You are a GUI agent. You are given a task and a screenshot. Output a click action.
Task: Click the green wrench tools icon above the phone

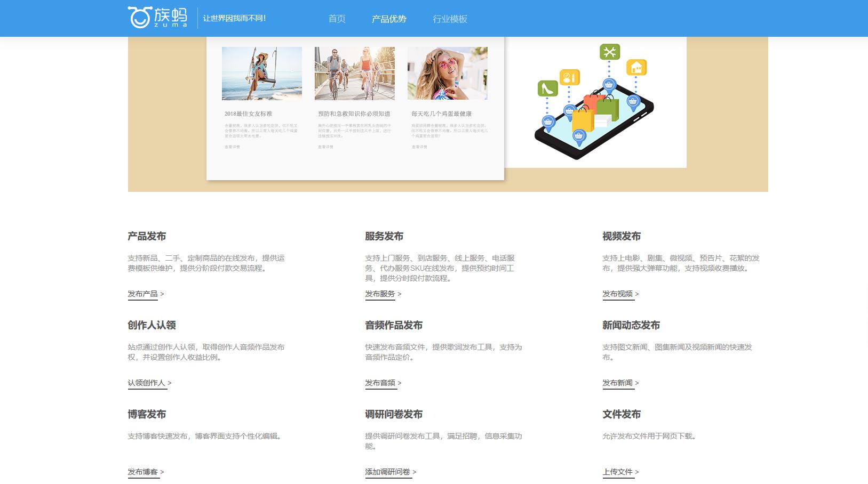click(610, 52)
